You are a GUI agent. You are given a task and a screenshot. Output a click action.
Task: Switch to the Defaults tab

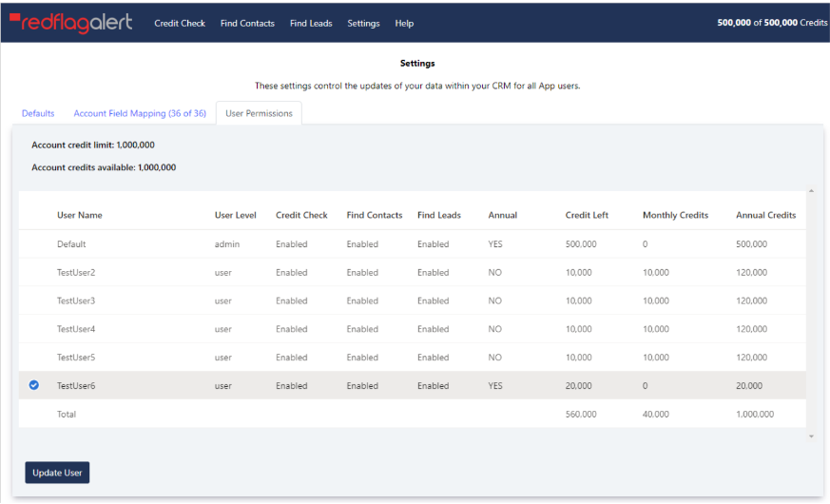[x=38, y=113]
